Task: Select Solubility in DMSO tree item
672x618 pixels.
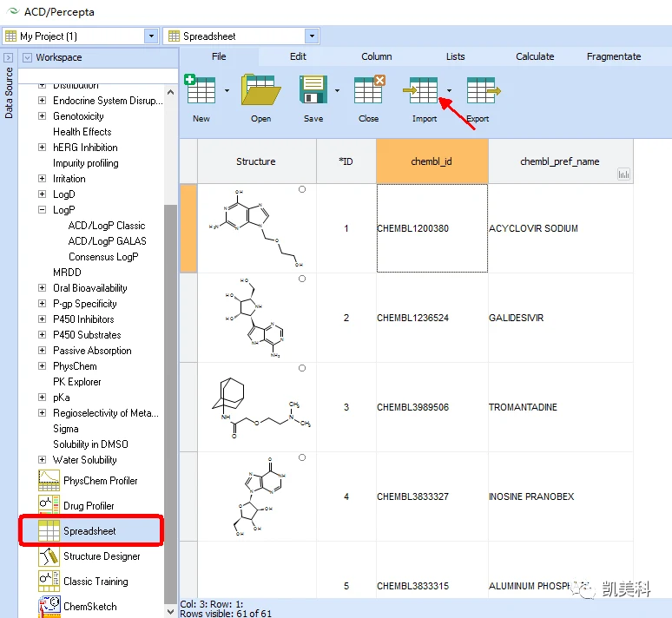Action: pos(90,444)
